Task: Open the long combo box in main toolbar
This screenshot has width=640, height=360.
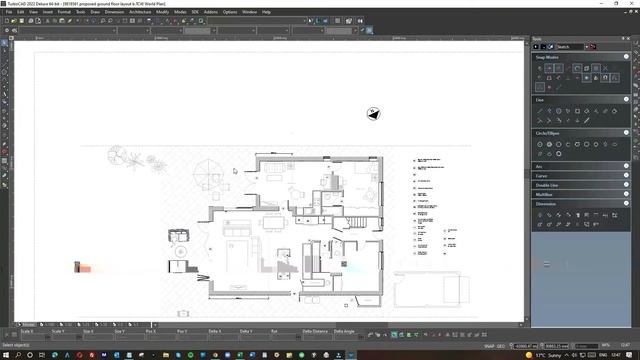Action: [x=257, y=21]
